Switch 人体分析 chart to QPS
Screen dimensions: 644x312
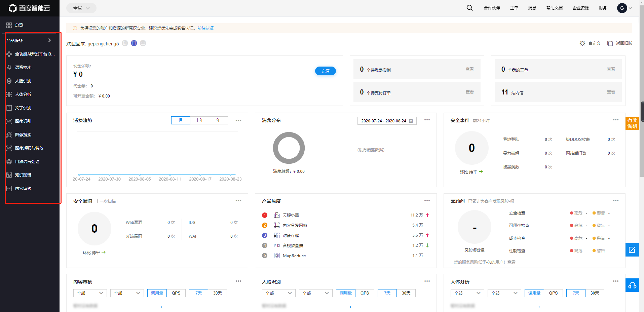click(554, 293)
